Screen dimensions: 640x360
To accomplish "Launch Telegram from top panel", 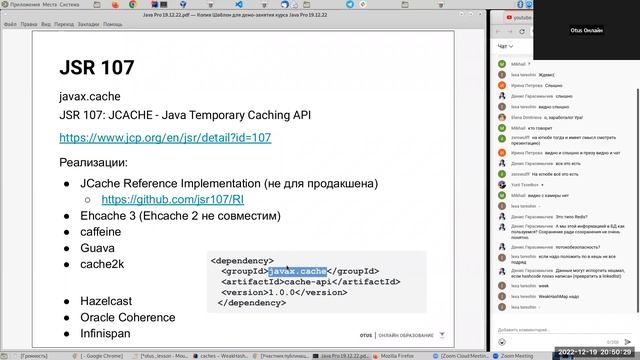I will (x=350, y=4).
